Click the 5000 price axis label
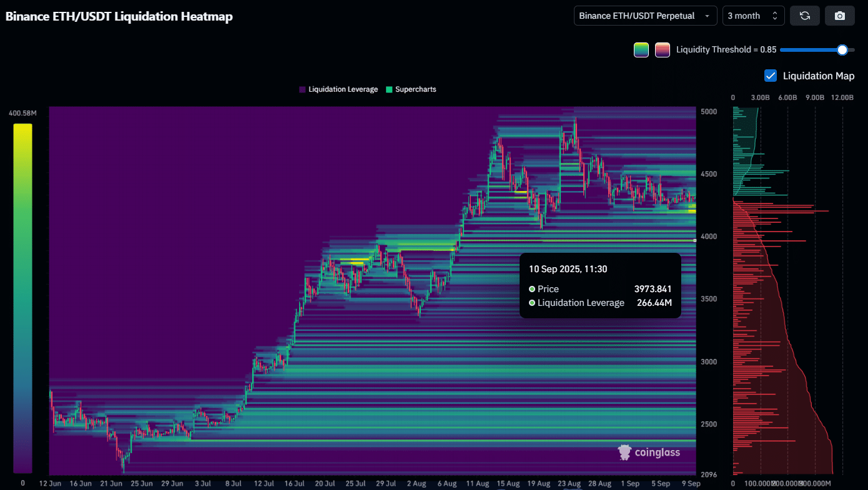868x490 pixels. pos(709,112)
